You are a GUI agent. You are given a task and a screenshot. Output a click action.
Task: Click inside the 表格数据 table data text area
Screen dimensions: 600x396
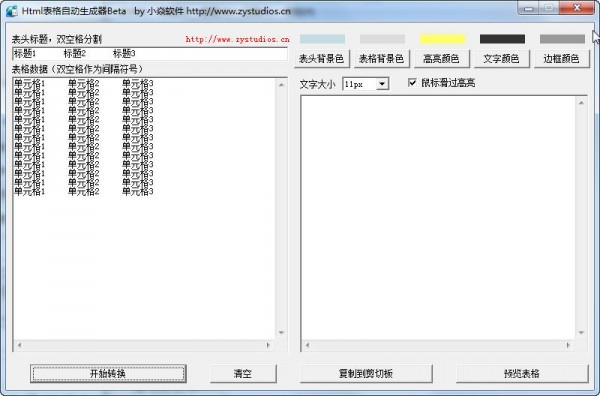pyautogui.click(x=144, y=209)
